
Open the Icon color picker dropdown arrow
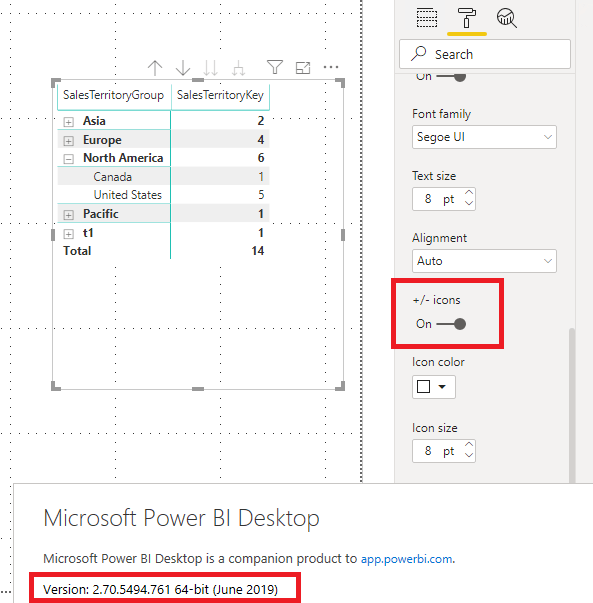(442, 387)
